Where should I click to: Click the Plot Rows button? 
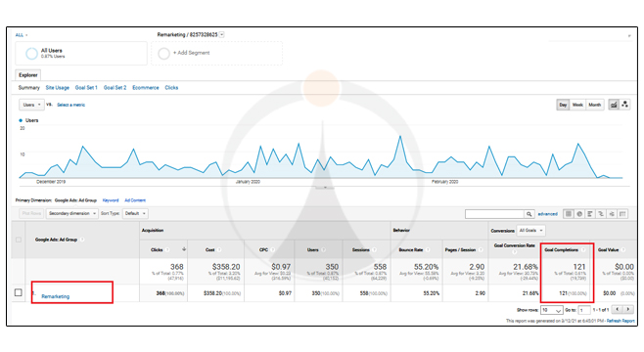point(31,214)
